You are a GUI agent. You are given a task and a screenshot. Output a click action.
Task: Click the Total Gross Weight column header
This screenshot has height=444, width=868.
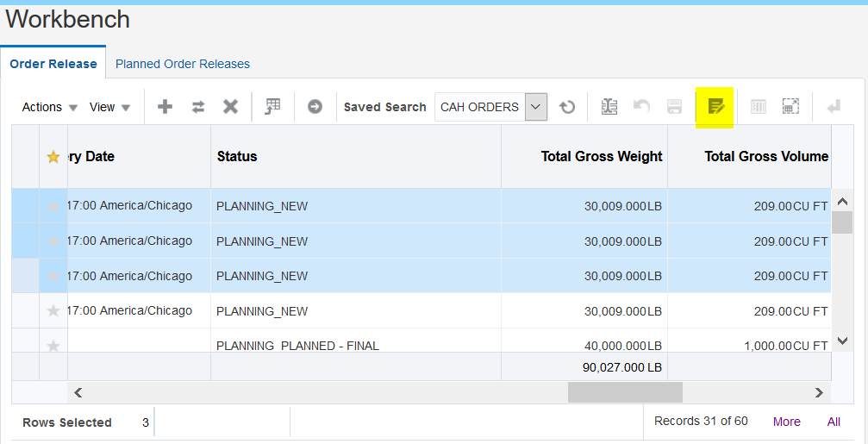coord(602,156)
